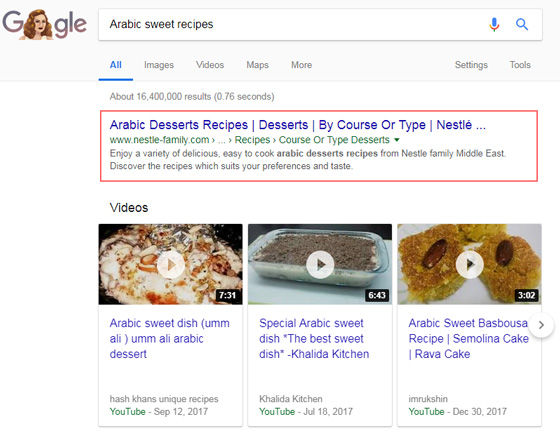
Task: Click the voice search microphone icon
Action: point(494,24)
